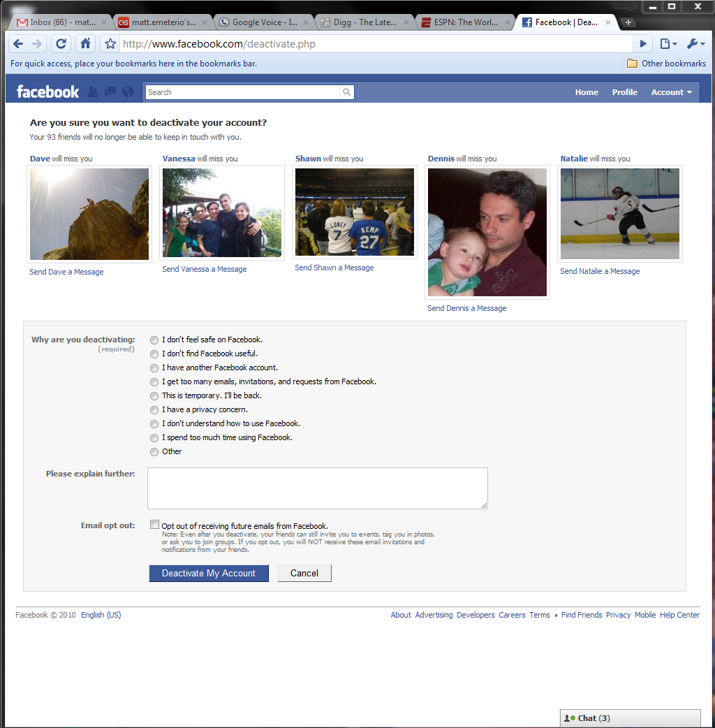Viewport: 715px width, 728px height.
Task: Click the search magnifier button
Action: 346,92
